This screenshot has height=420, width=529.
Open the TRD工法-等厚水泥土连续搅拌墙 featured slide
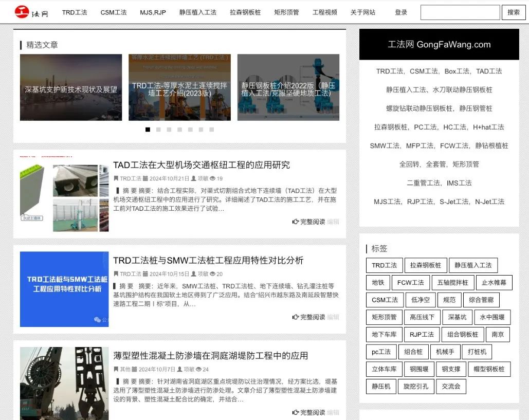(x=179, y=87)
